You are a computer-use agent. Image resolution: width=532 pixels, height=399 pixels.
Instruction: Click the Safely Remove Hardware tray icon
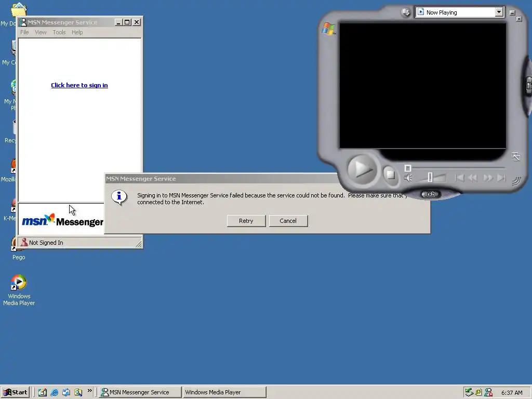(469, 392)
